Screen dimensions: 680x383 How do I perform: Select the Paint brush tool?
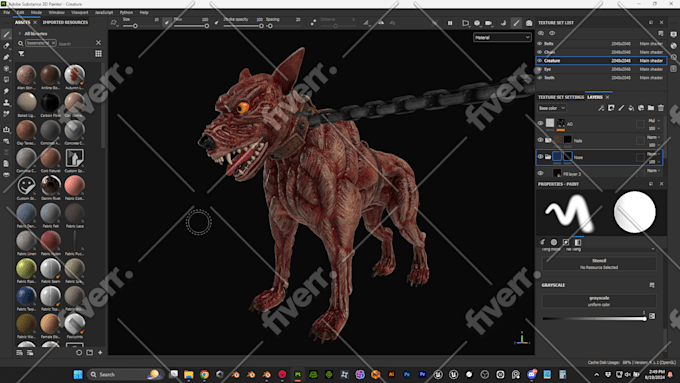[6, 34]
